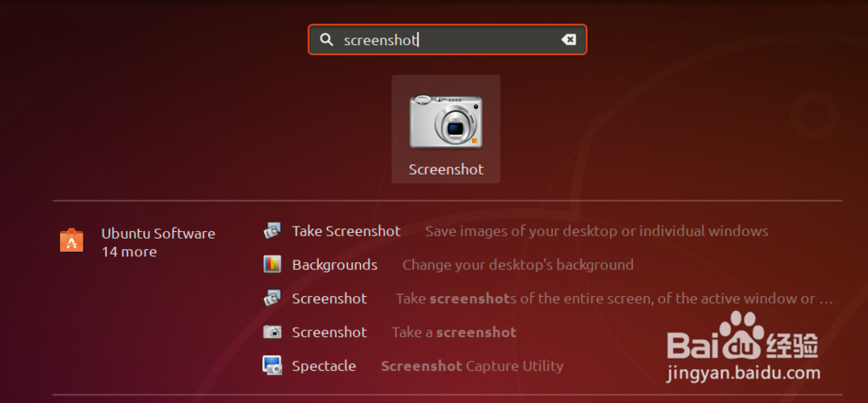Show the '14 more' software results
This screenshot has width=868, height=403.
pyautogui.click(x=129, y=252)
